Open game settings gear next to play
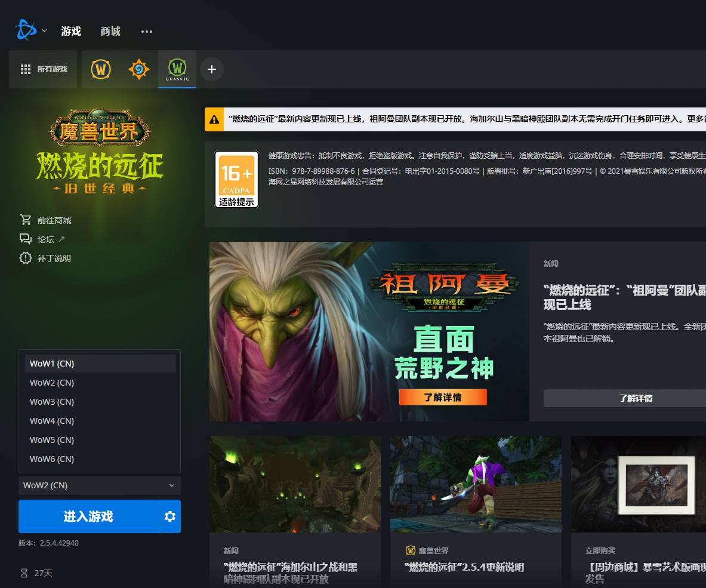The image size is (706, 588). 170,516
